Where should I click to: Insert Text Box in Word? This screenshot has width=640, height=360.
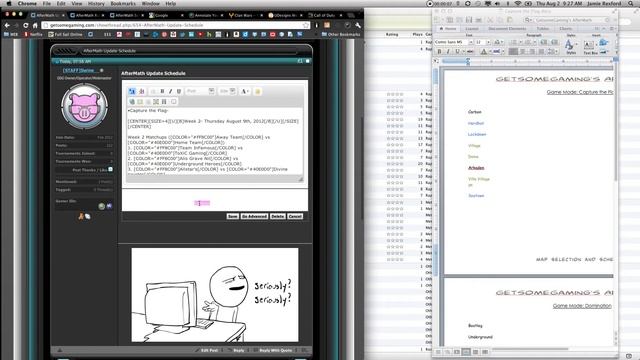590,47
